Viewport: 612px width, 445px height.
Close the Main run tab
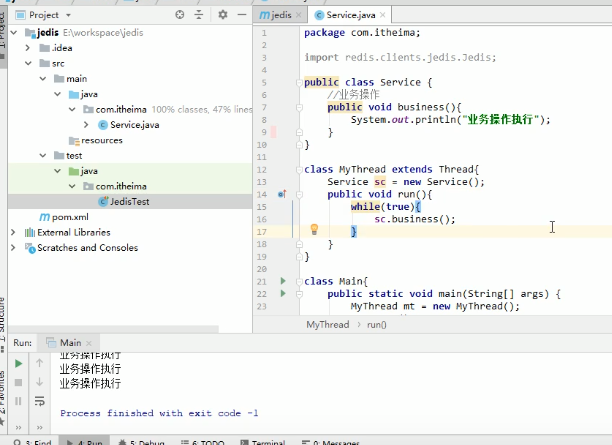(89, 343)
